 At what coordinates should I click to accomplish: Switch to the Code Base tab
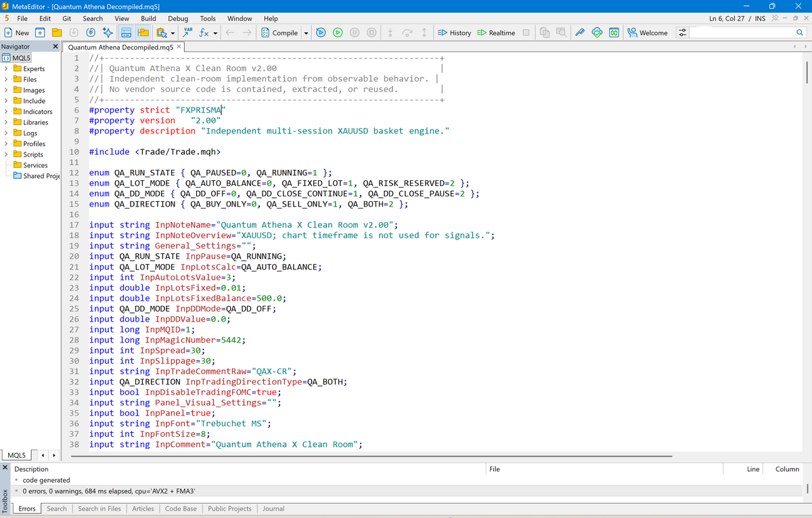[x=181, y=509]
